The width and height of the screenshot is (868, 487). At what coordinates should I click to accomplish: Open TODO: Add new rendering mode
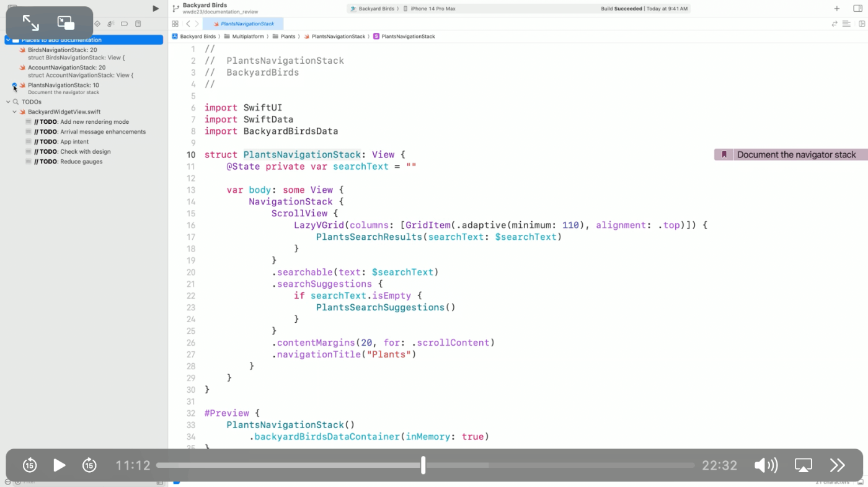(81, 122)
